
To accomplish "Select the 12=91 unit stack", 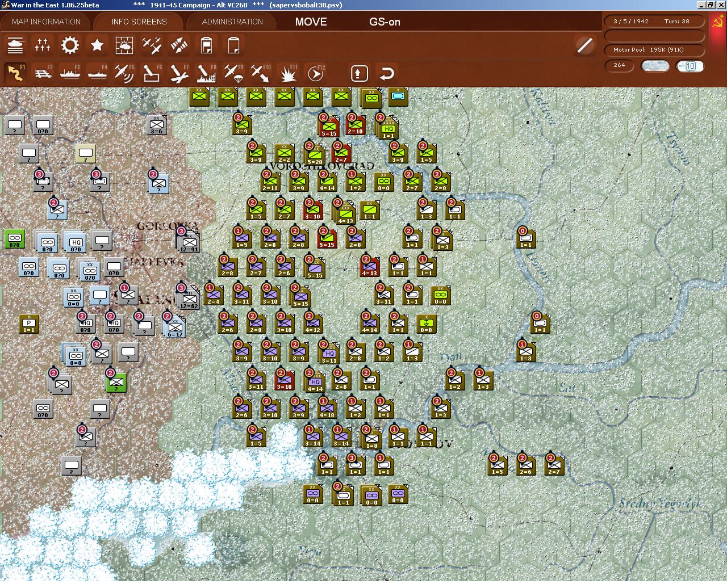I will [x=189, y=241].
